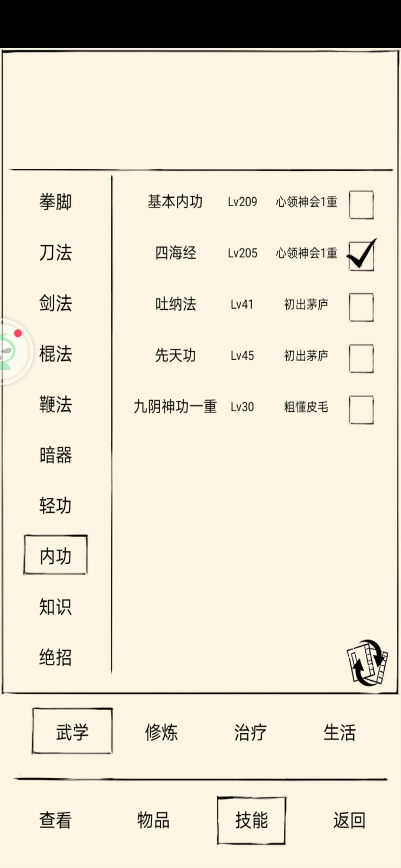Click the skill book swap icon

tap(367, 662)
